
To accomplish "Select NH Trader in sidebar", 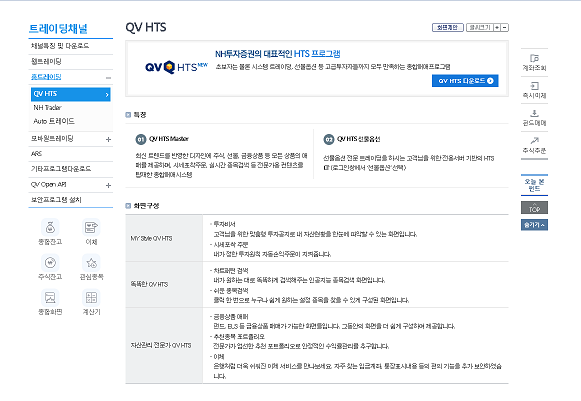I will pyautogui.click(x=47, y=107).
